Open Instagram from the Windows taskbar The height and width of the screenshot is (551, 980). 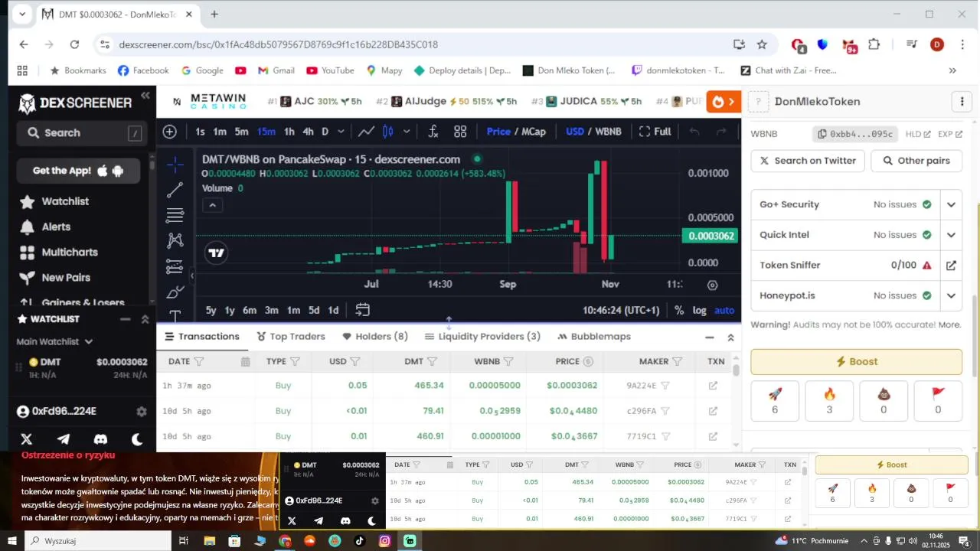click(x=385, y=540)
